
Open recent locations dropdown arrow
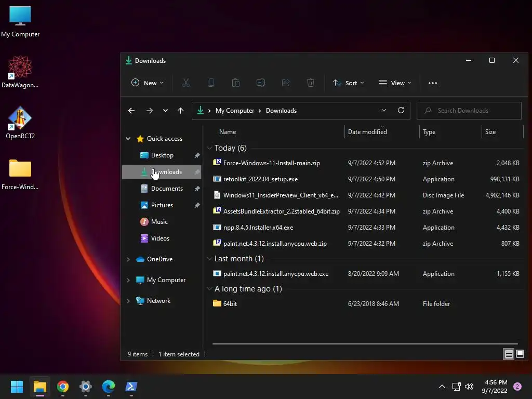[165, 111]
